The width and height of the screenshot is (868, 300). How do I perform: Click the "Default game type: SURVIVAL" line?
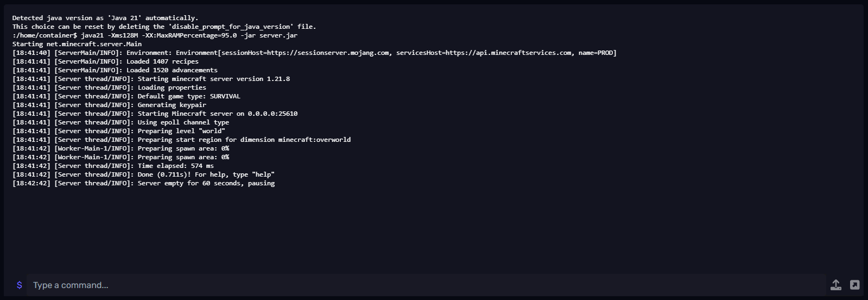pos(188,96)
